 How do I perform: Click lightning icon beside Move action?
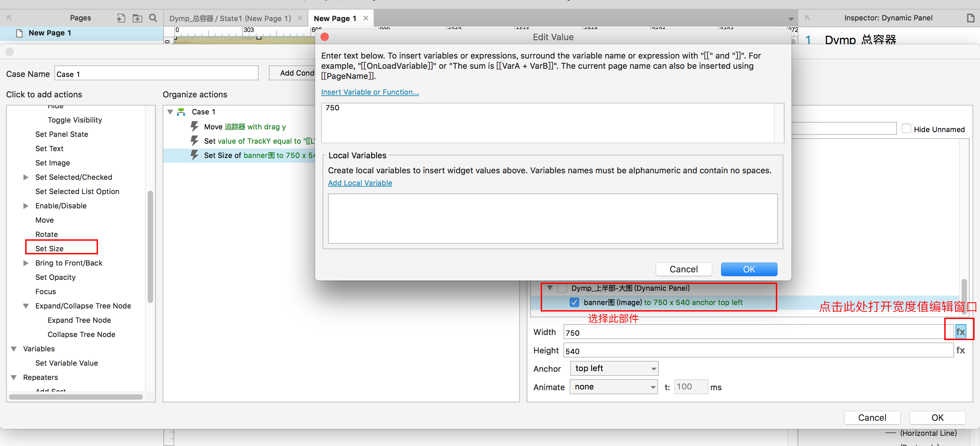pos(194,127)
